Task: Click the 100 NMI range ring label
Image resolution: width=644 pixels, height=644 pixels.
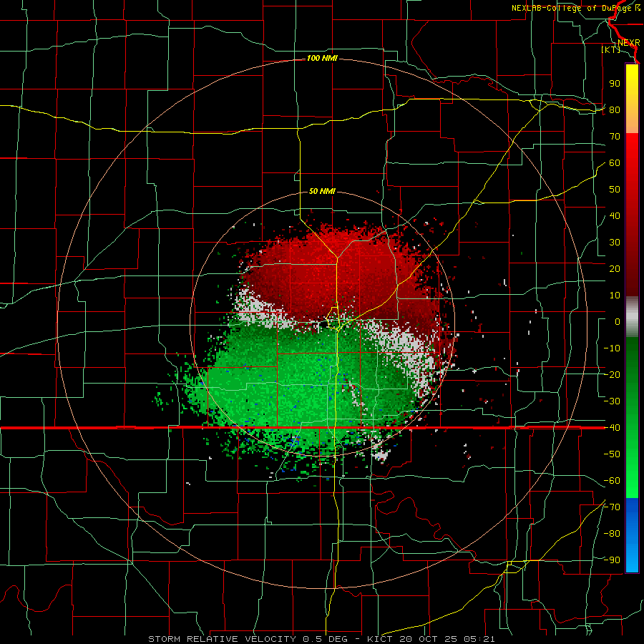Action: 322,59
